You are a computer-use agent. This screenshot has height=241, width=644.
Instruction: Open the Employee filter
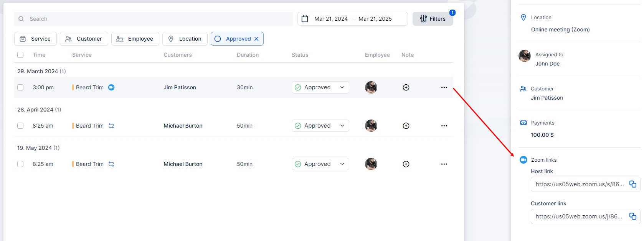coord(135,39)
